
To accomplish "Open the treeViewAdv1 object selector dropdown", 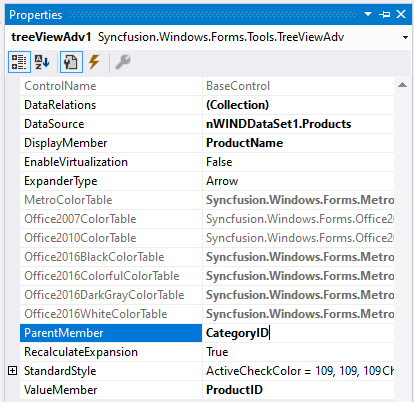I will [405, 37].
